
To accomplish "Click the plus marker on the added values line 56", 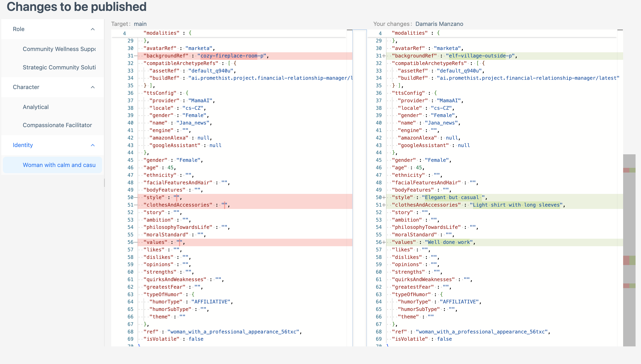I will (384, 242).
